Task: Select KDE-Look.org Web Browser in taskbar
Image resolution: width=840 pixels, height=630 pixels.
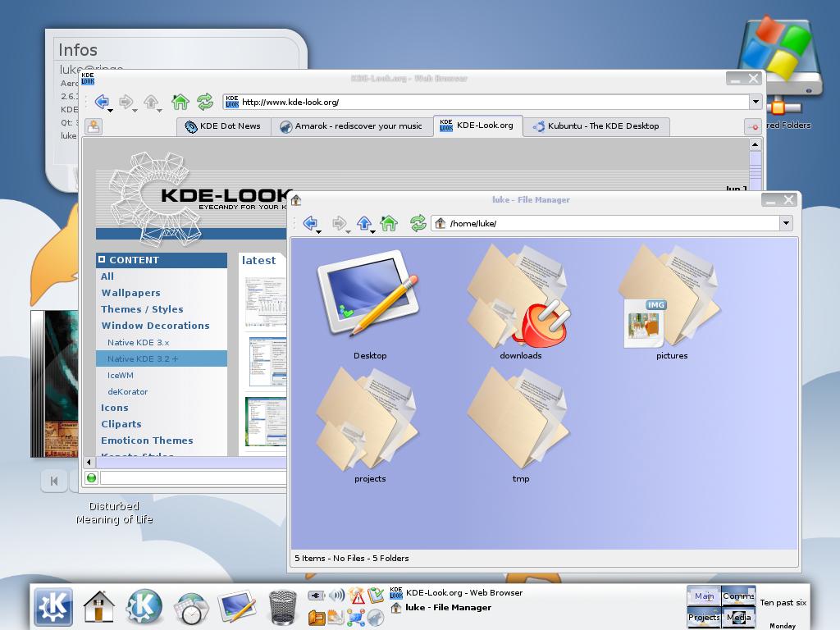Action: coord(456,592)
